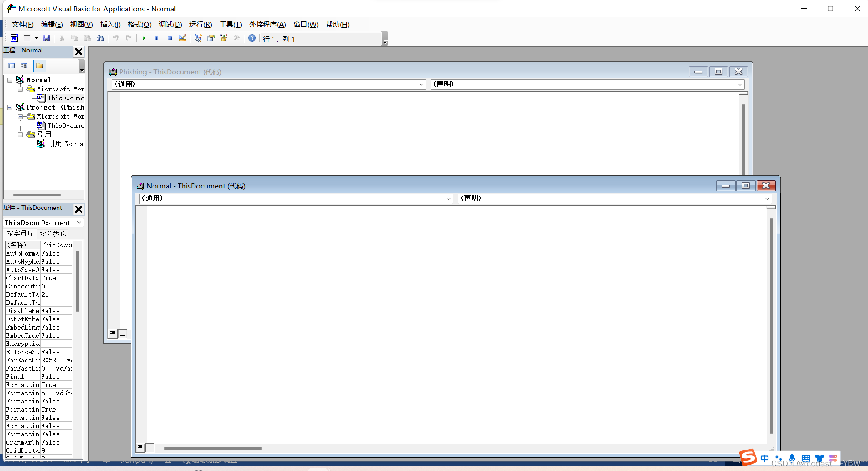Screen dimensions: 868x471
Task: Select the 引用 Normal reference item
Action: [60, 144]
